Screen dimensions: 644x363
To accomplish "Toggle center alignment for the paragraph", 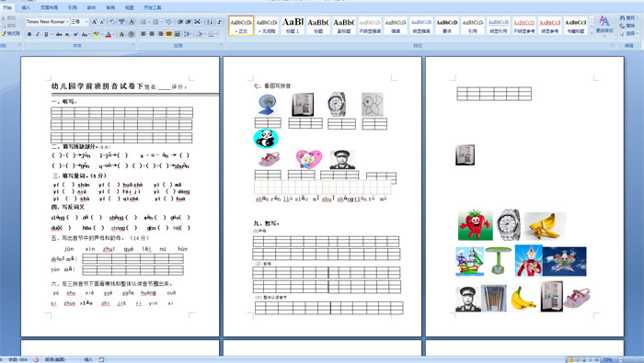I will (152, 34).
